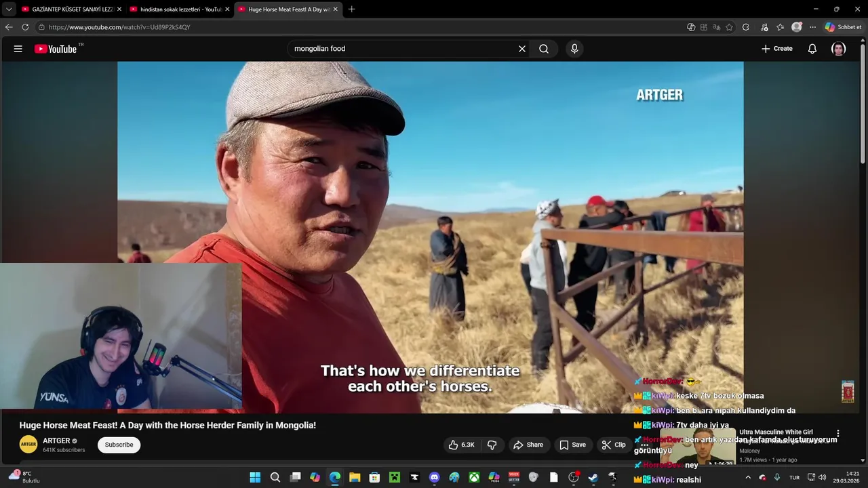
Task: Add page to favorites star icon
Action: click(x=729, y=27)
